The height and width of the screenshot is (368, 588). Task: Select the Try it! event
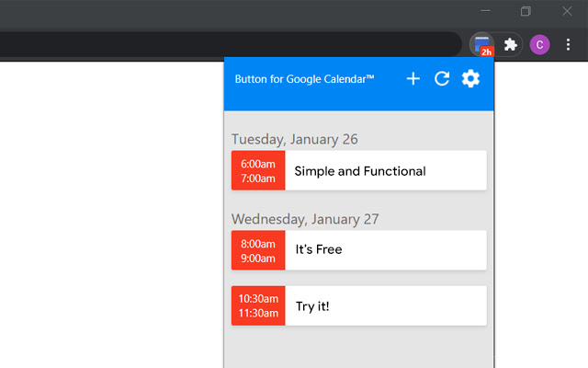(x=385, y=305)
